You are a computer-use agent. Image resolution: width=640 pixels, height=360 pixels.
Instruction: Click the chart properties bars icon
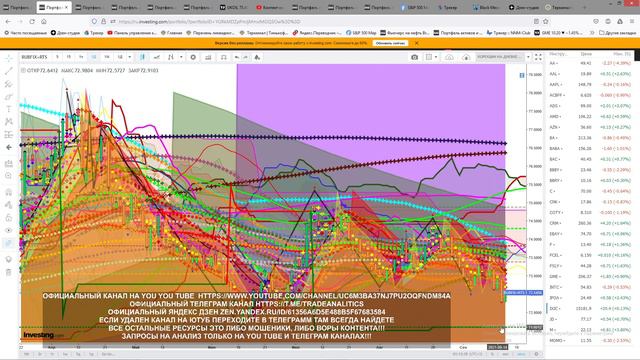point(208,57)
